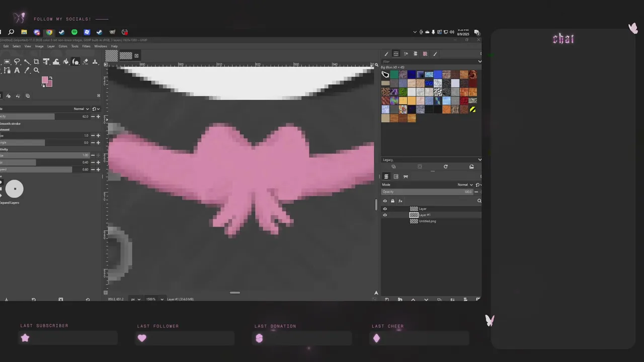The image size is (644, 362).
Task: Click the background color swatch
Action: (50, 84)
